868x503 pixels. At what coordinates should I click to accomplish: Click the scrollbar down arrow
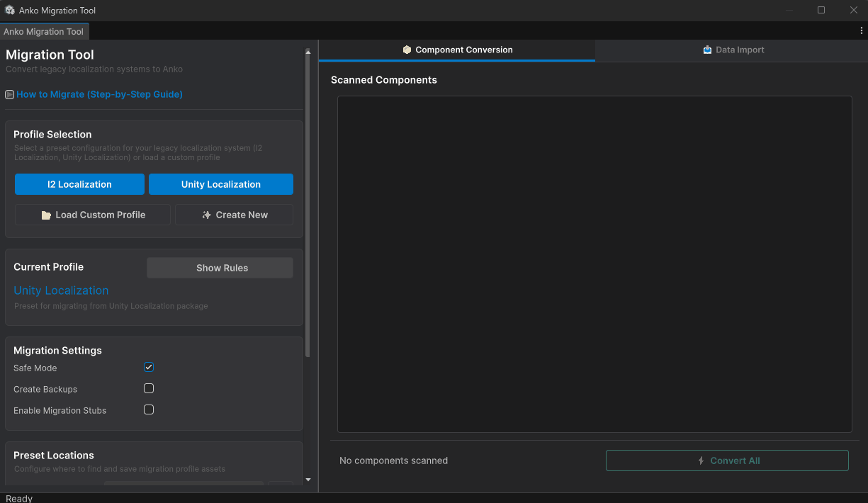[308, 479]
